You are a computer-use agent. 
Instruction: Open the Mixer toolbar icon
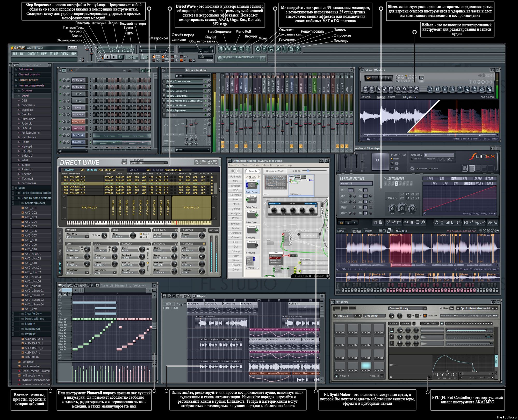[248, 48]
